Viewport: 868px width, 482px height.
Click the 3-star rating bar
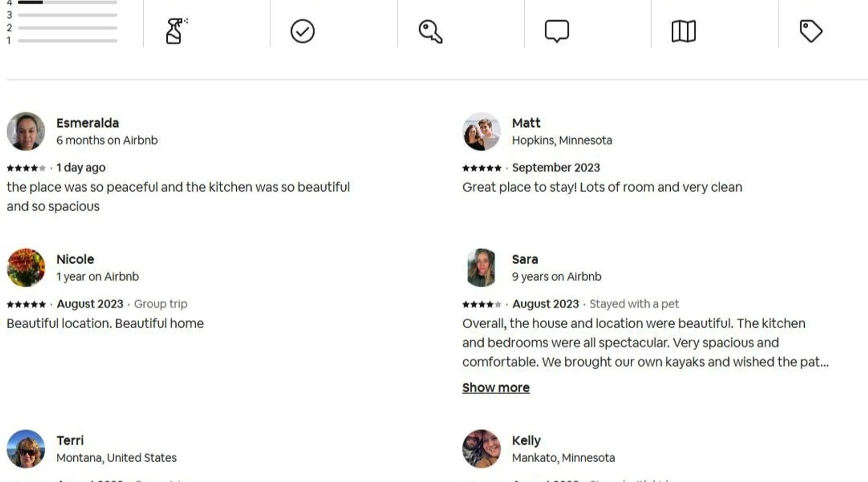click(68, 15)
